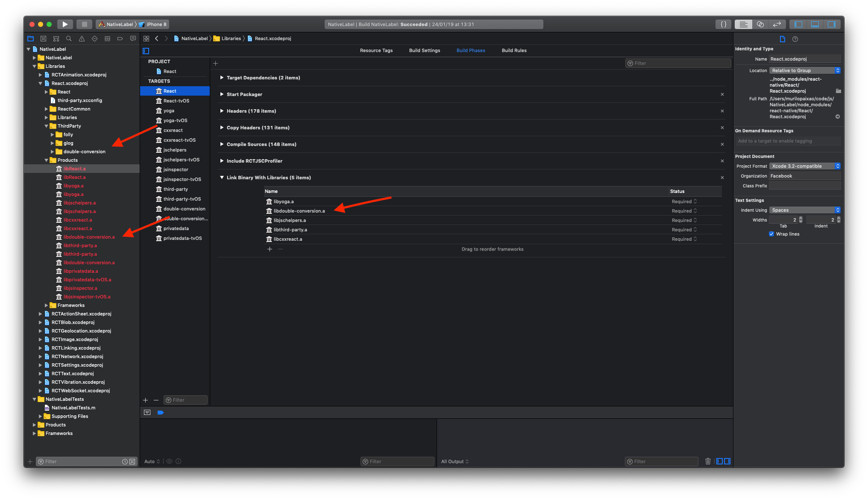Open the related items grid menu
The width and height of the screenshot is (868, 499).
coord(146,38)
